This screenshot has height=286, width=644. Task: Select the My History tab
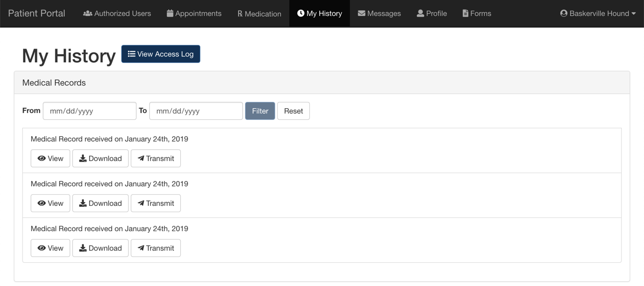pos(319,13)
